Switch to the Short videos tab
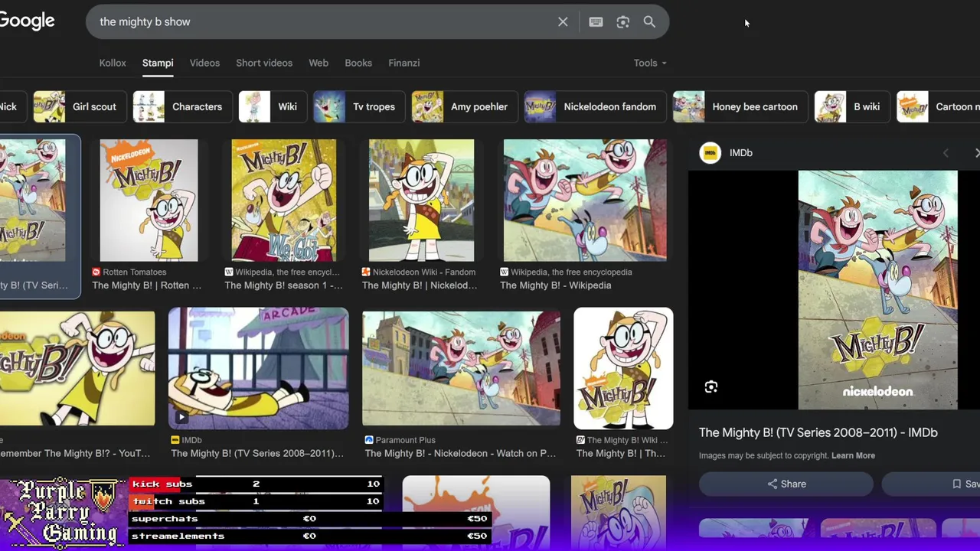This screenshot has width=980, height=551. 264,63
